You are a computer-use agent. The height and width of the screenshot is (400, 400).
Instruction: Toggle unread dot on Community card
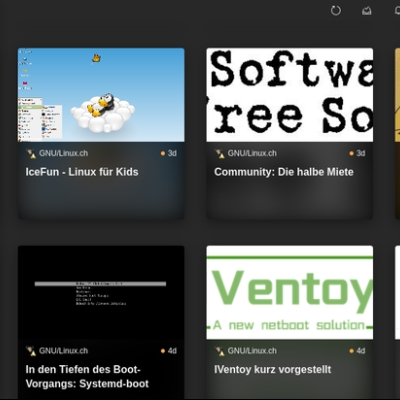coord(351,153)
